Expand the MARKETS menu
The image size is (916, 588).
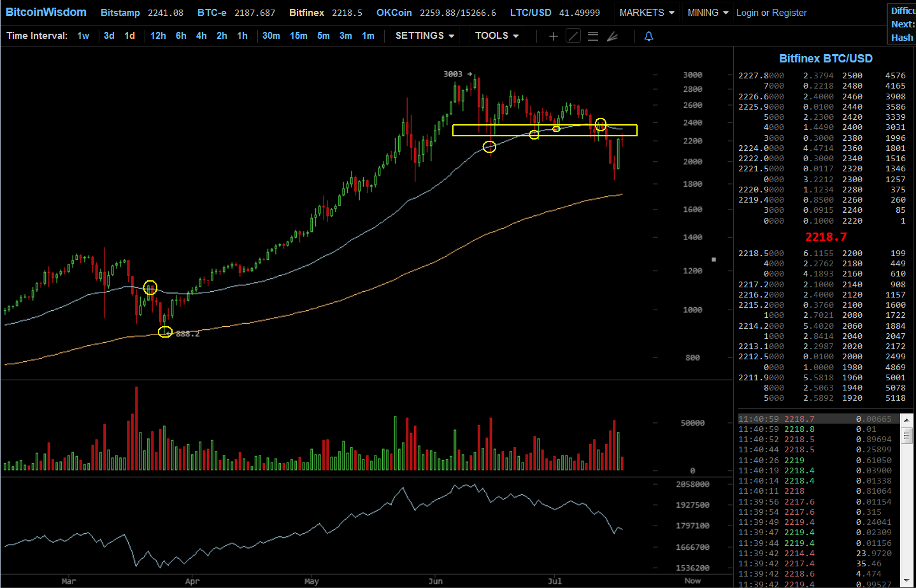647,13
